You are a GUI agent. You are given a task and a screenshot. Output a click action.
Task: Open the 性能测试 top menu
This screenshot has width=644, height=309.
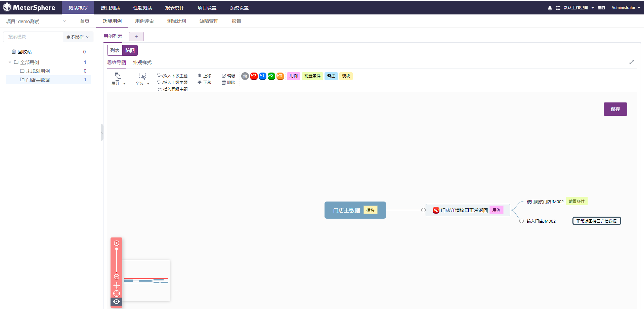click(x=142, y=8)
